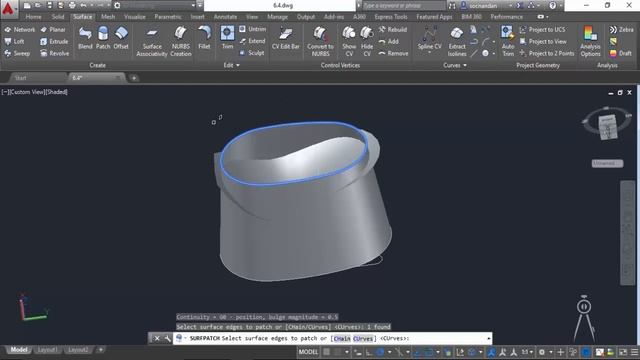This screenshot has width=640, height=360.
Task: Select the Extrude surface tool
Action: 54,41
